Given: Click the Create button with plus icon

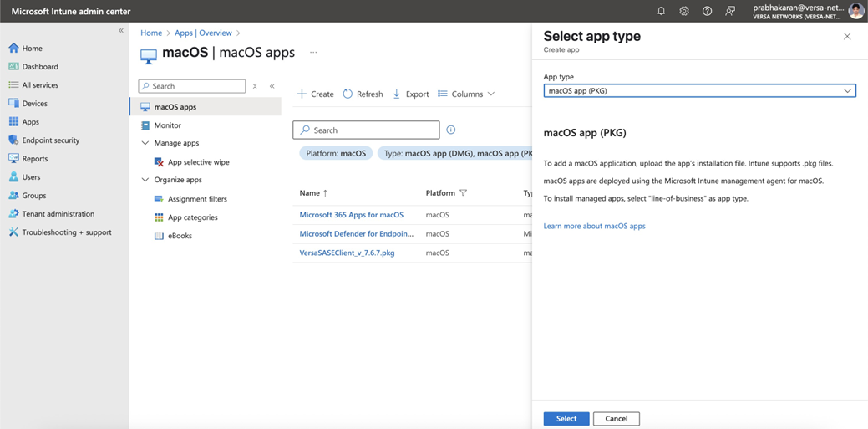Looking at the screenshot, I should pos(316,94).
